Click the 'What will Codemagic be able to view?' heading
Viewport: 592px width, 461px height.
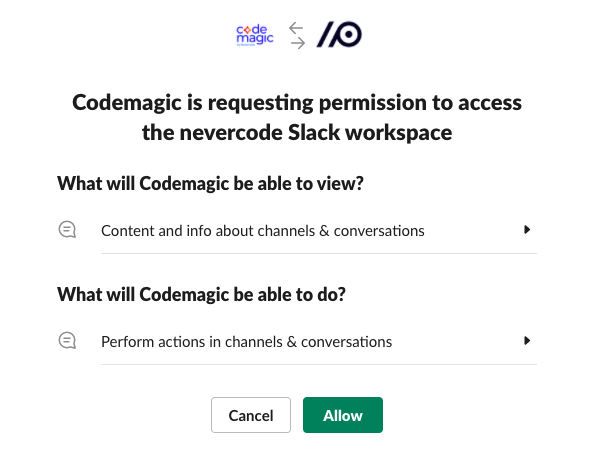coord(210,183)
